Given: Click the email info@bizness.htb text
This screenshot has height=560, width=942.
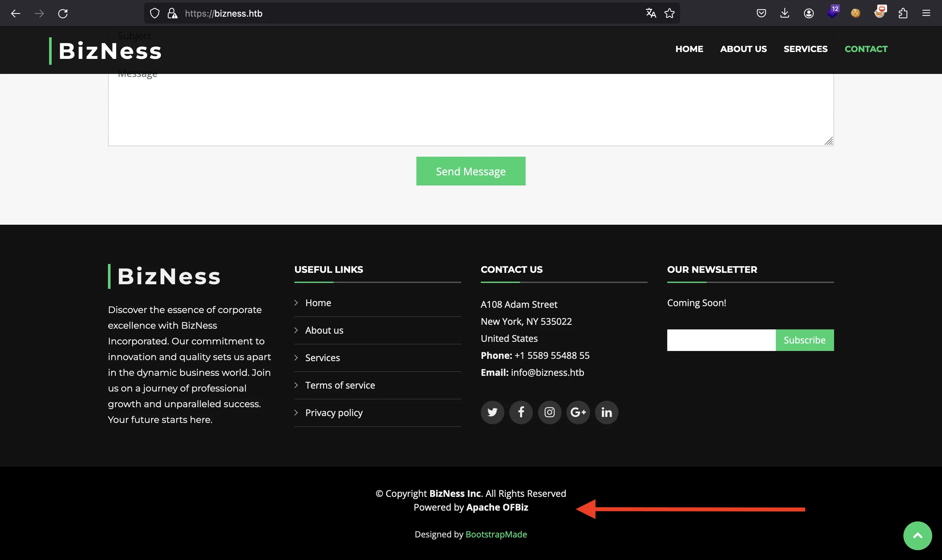Looking at the screenshot, I should (x=548, y=373).
